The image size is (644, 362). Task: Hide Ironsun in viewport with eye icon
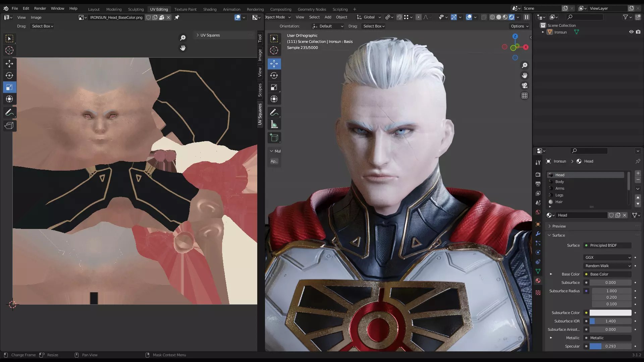[x=631, y=32]
